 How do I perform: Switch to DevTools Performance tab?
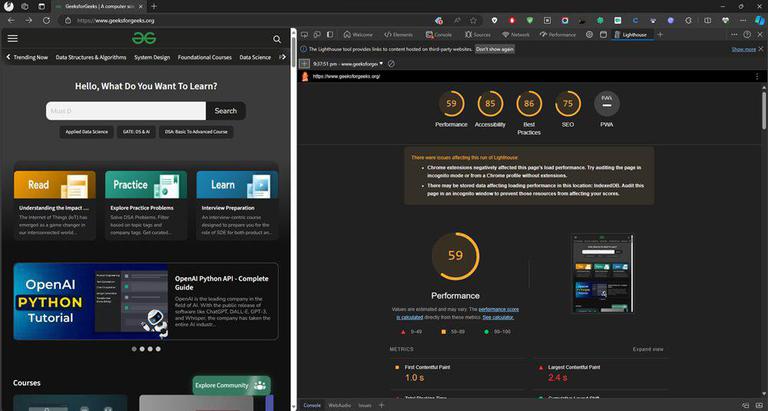click(x=558, y=35)
